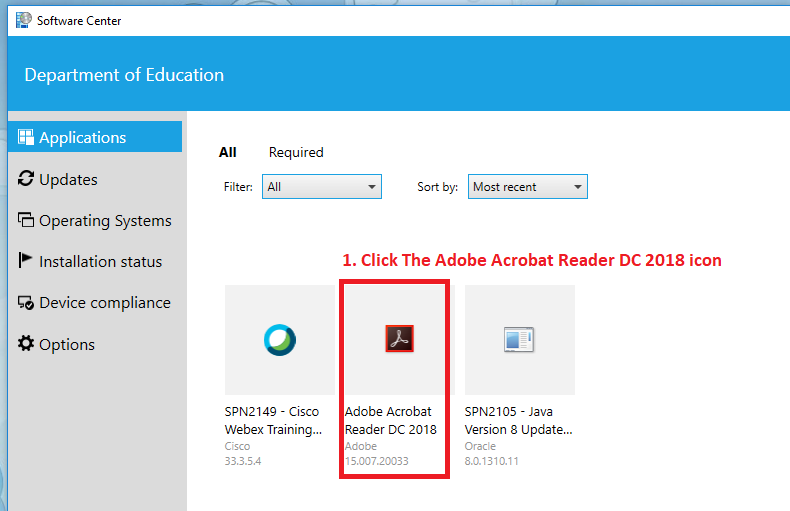Click the Cisco publisher label
Image resolution: width=790 pixels, height=511 pixels.
237,446
